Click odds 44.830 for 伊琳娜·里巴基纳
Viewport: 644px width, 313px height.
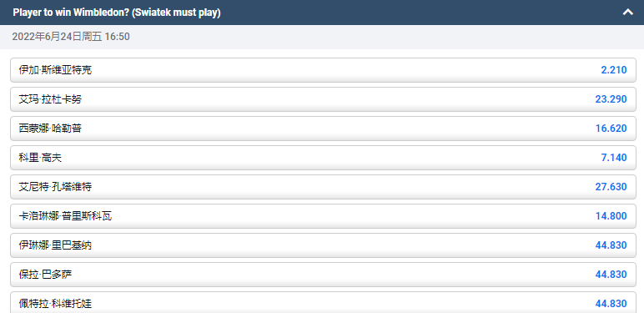(611, 245)
